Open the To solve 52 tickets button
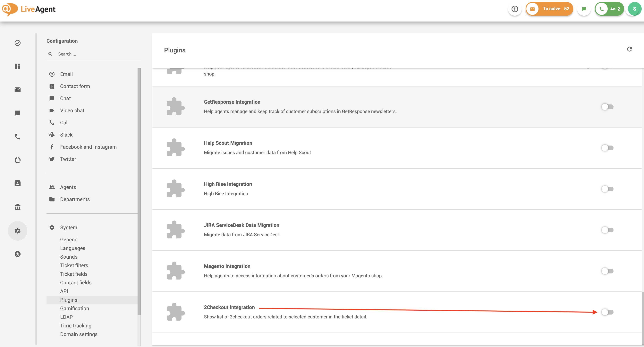The image size is (644, 347). pyautogui.click(x=549, y=9)
